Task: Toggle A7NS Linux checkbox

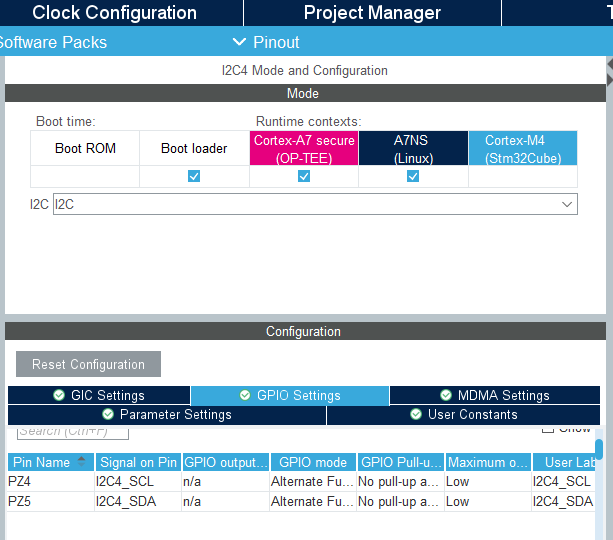Action: coord(413,176)
